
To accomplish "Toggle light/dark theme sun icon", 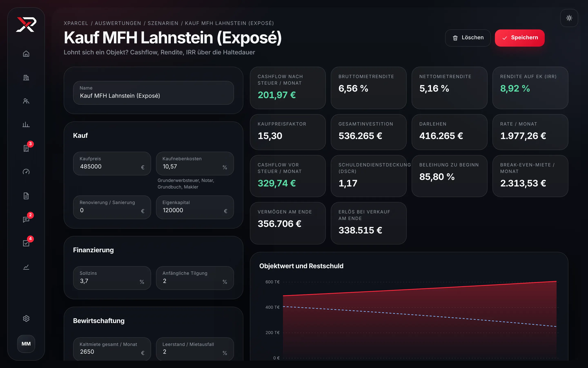I will pos(569,18).
